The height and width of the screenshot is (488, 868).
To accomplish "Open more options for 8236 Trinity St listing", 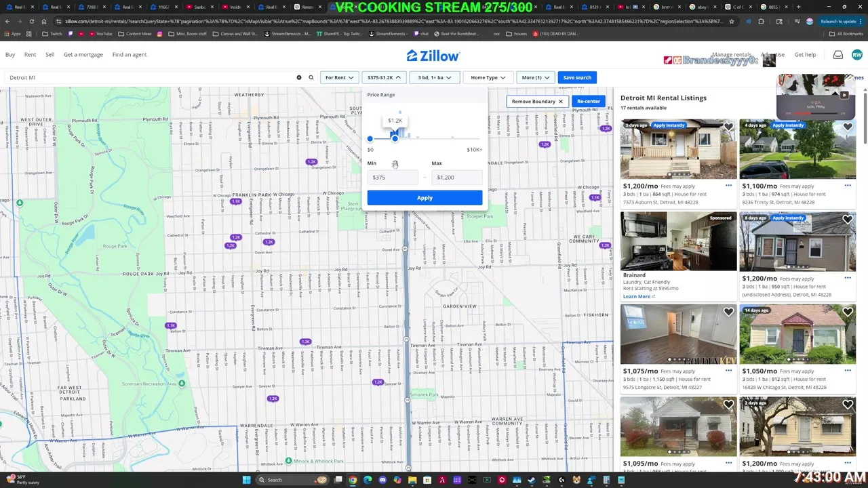I will (848, 185).
